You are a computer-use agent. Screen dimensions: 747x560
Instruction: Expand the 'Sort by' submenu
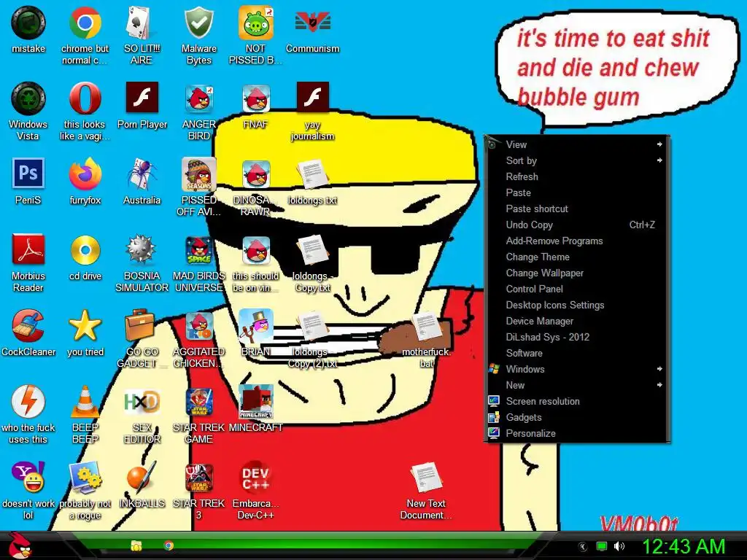coord(577,160)
